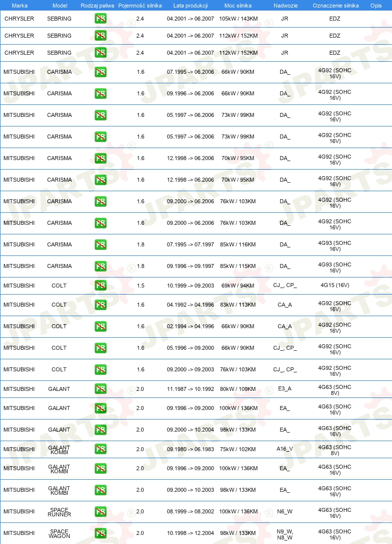This screenshot has height=544, width=392.
Task: Click fuel icon in Carisma 07.1995 -> 06.2006 row
Action: coord(101,72)
